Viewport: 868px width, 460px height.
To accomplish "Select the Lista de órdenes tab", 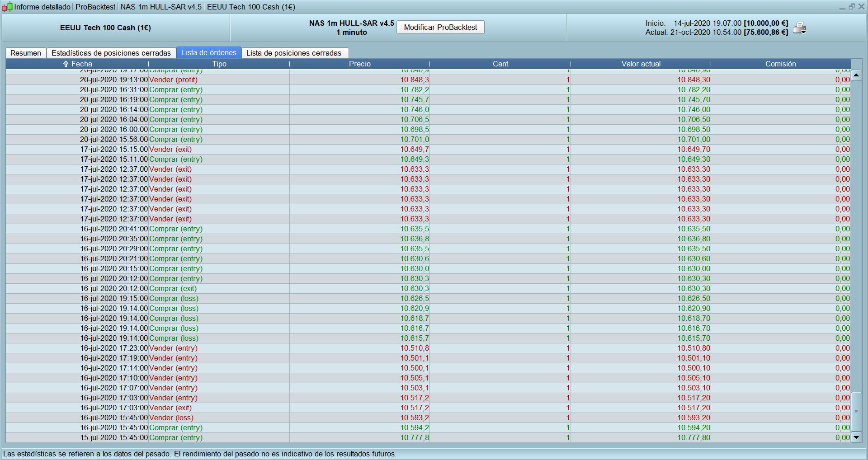I will point(209,52).
